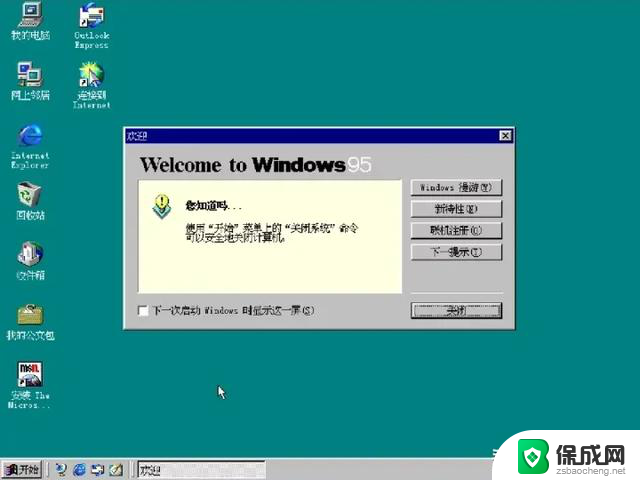Image resolution: width=640 pixels, height=480 pixels.
Task: Toggle the show-at-next-Windows-startup checkbox
Action: click(x=143, y=311)
